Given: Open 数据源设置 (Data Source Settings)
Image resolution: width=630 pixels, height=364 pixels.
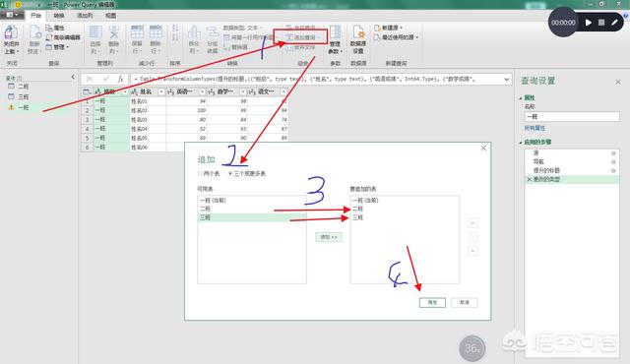Looking at the screenshot, I should pyautogui.click(x=358, y=39).
